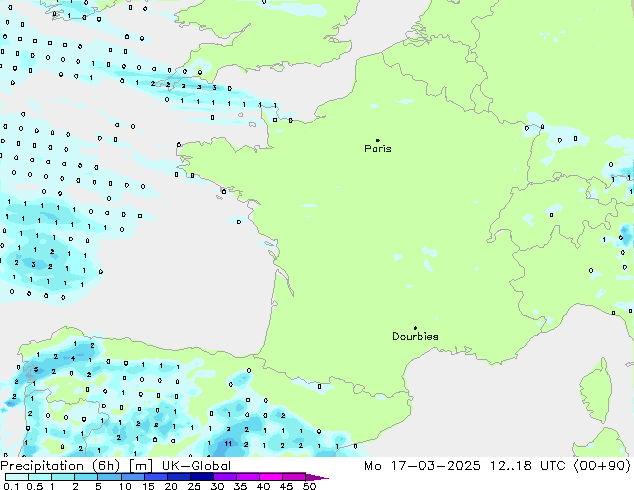The height and width of the screenshot is (490, 634).
Task: Click the 'UK-Global' model name
Action: pos(197,466)
